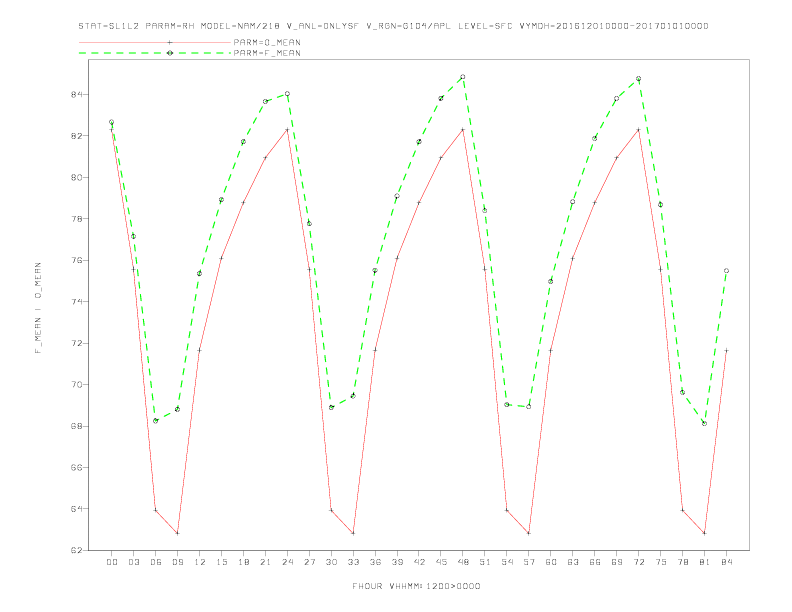The height and width of the screenshot is (612, 792).
Task: Click y-axis tick label 72
Action: (76, 343)
